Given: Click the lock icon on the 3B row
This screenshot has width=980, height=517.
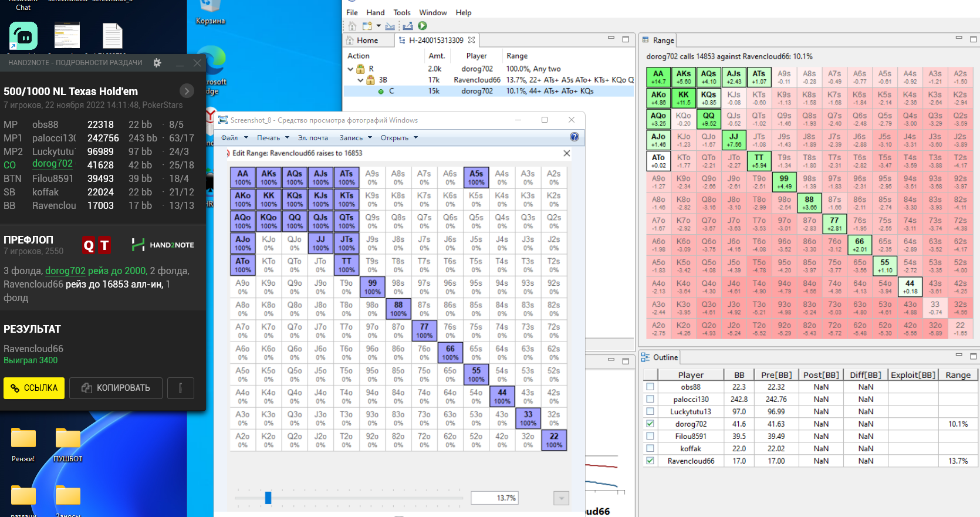Looking at the screenshot, I should pyautogui.click(x=371, y=80).
